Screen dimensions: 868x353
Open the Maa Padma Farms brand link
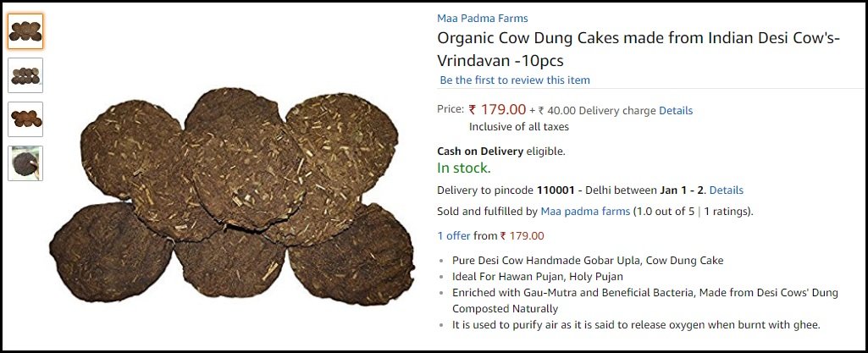click(x=482, y=19)
